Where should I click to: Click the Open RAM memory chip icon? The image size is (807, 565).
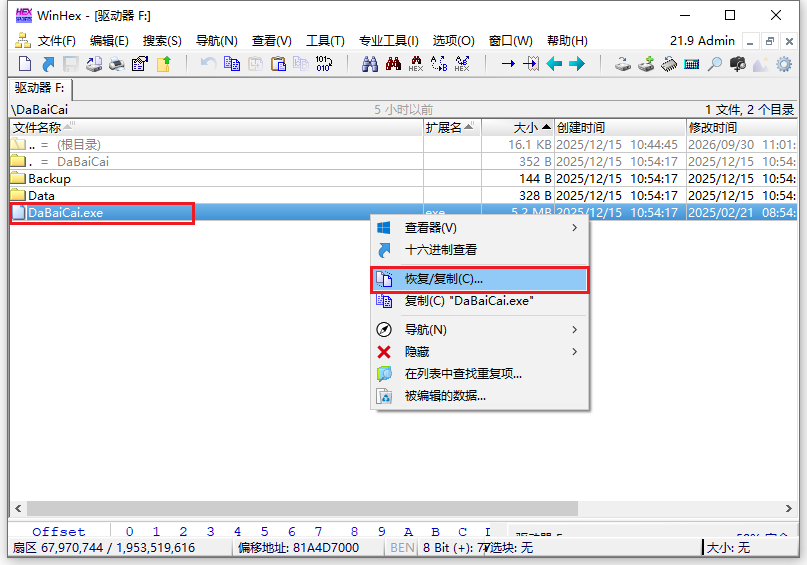[669, 64]
